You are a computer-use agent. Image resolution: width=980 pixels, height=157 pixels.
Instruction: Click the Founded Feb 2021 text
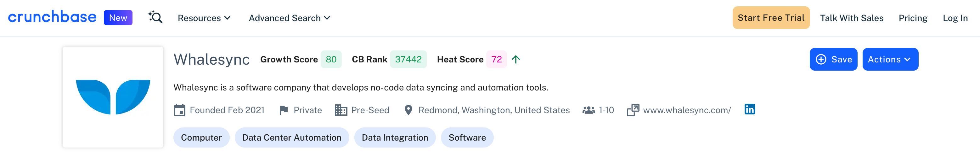point(227,110)
